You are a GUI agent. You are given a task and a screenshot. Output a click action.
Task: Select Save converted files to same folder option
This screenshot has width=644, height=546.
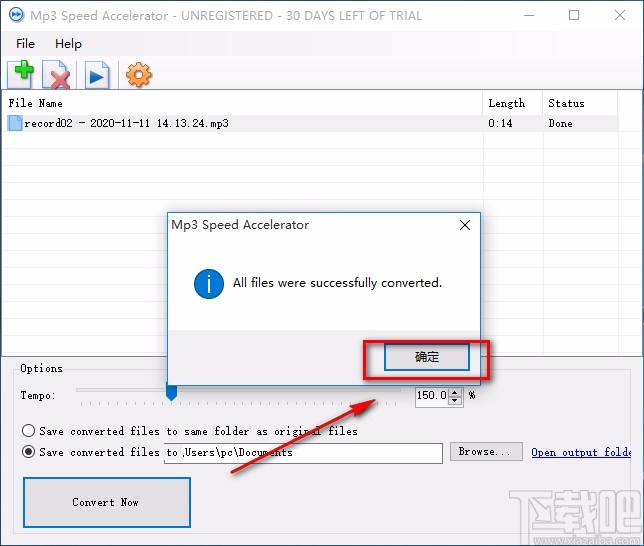(x=28, y=431)
